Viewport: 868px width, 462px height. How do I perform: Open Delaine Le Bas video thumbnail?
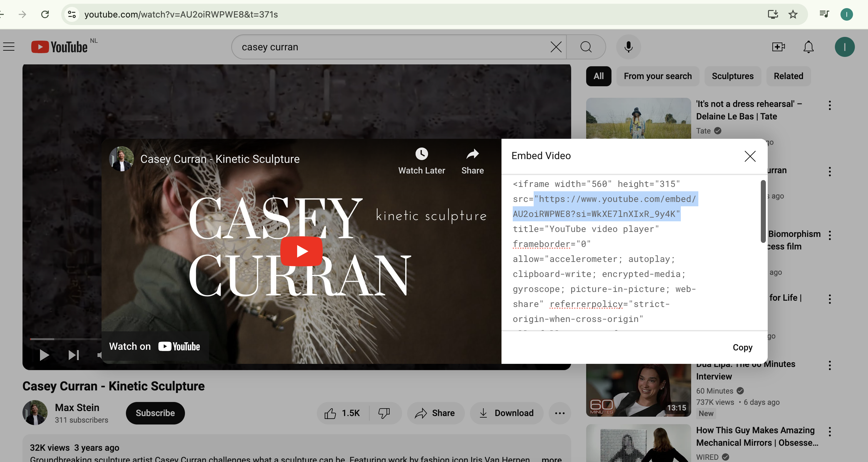(x=639, y=118)
